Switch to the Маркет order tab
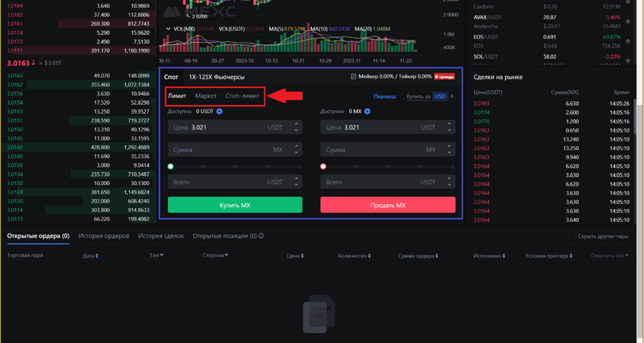 pyautogui.click(x=206, y=96)
